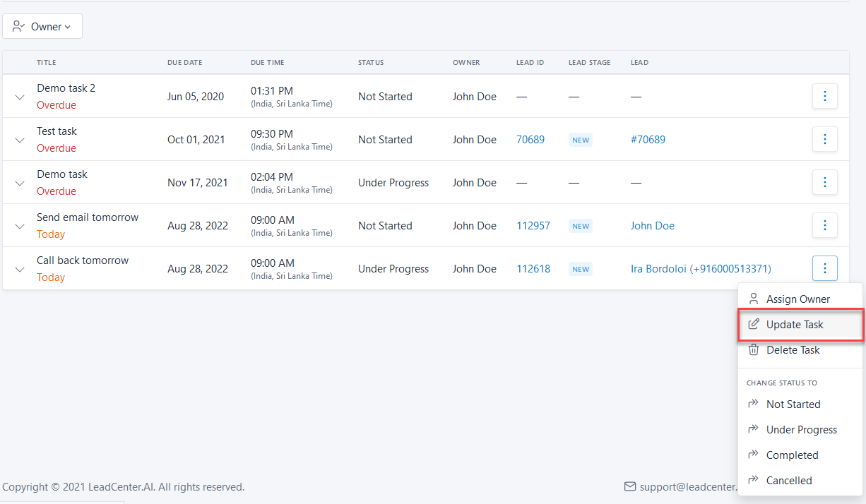Expand the Call back tomorrow row
866x504 pixels.
[19, 268]
